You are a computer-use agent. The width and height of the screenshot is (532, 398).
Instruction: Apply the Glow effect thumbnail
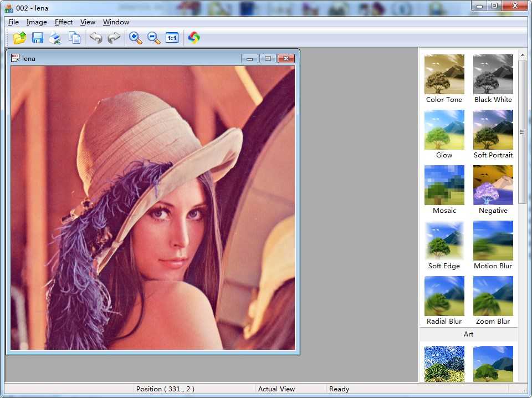tap(444, 130)
